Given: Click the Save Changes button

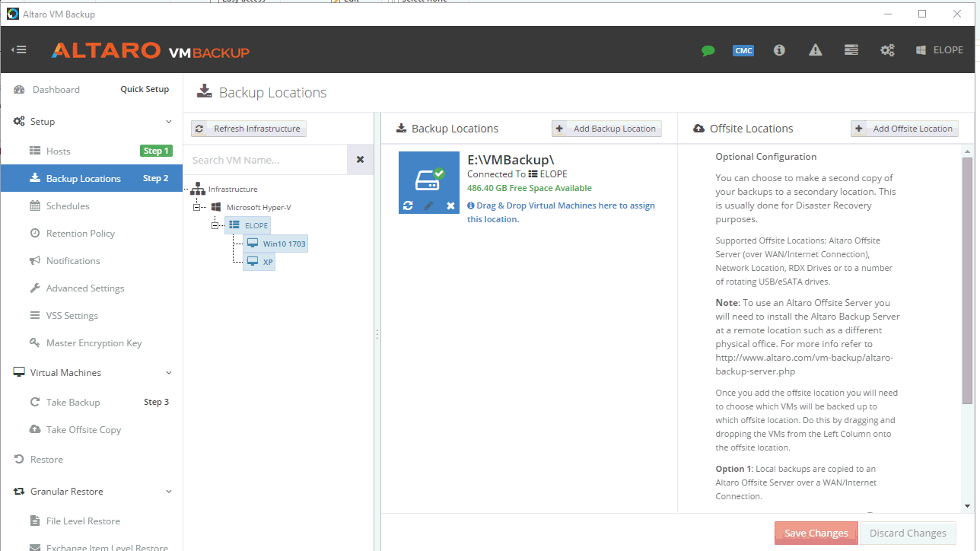Looking at the screenshot, I should click(816, 533).
